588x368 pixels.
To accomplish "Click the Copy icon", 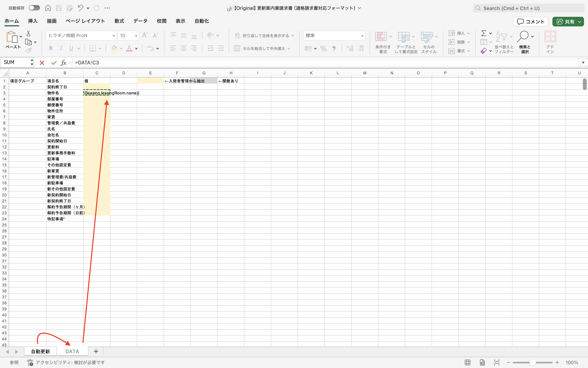I will pos(28,42).
